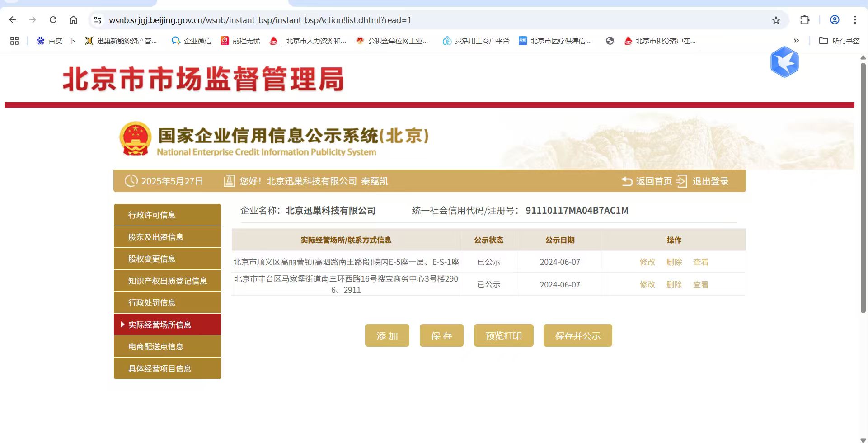Open the browser profile menu
Screen dimensions: 868x443
[x=835, y=20]
